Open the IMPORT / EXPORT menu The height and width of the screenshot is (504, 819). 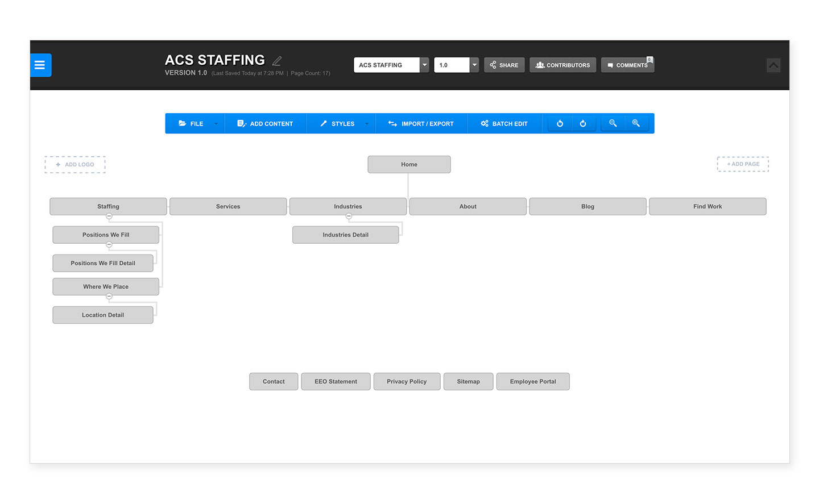421,123
